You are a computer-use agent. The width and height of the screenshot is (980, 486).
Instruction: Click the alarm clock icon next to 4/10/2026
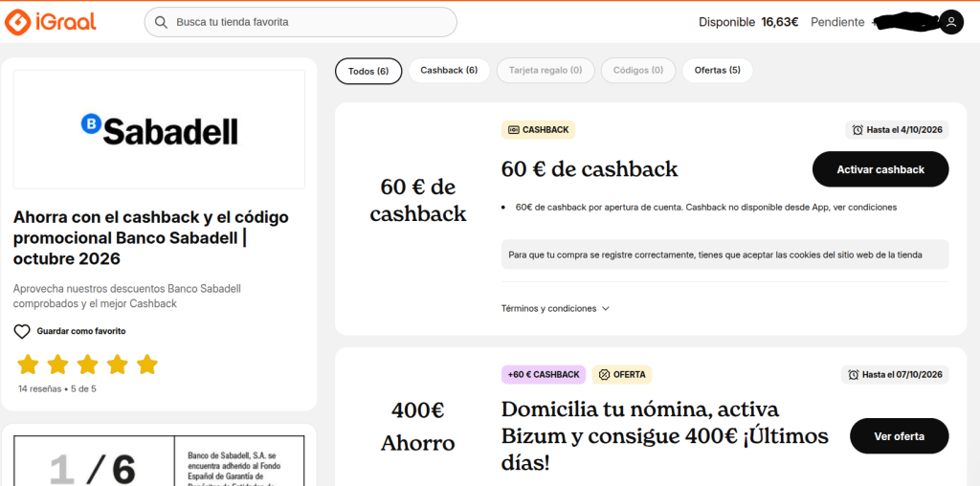(857, 130)
